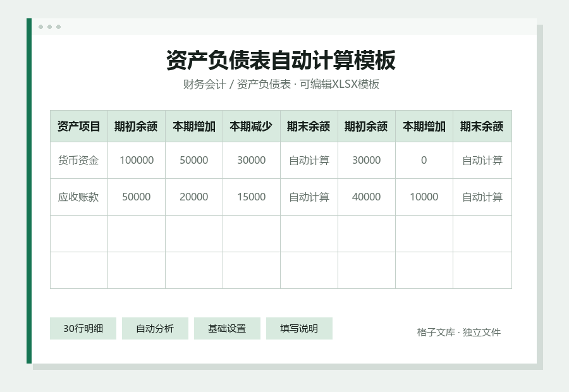Select the 30000 cell under 本期减少
Viewport: 569px width, 392px height.
252,160
